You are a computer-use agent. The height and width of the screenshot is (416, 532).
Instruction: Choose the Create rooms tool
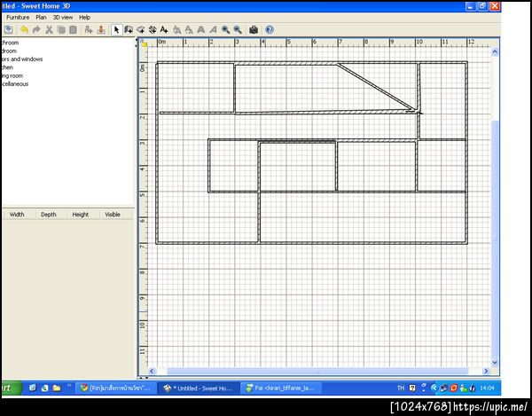[140, 30]
